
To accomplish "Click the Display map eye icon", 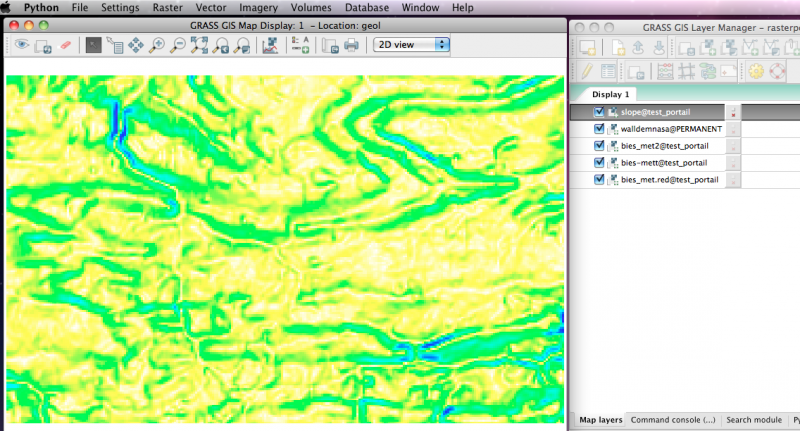I will tap(21, 45).
